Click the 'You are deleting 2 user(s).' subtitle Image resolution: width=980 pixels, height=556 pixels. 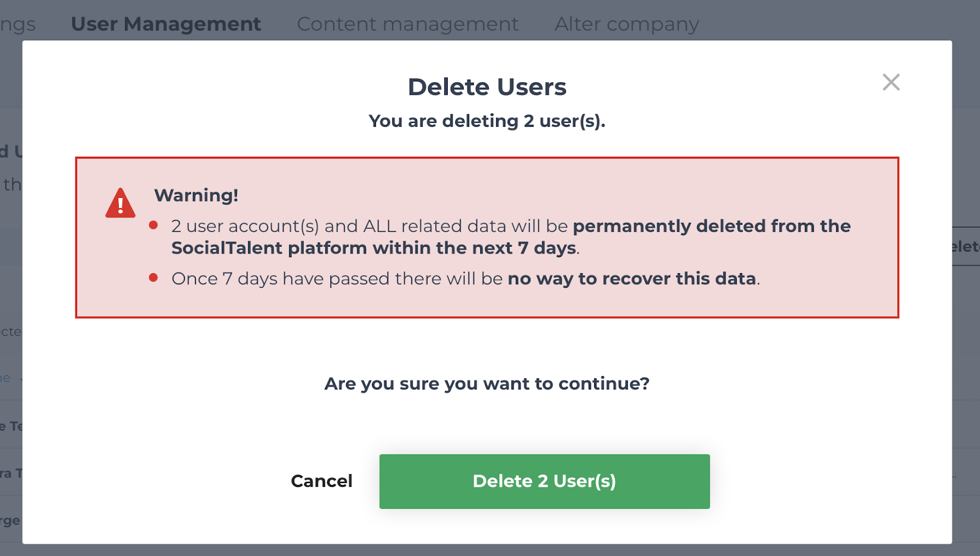(x=487, y=121)
